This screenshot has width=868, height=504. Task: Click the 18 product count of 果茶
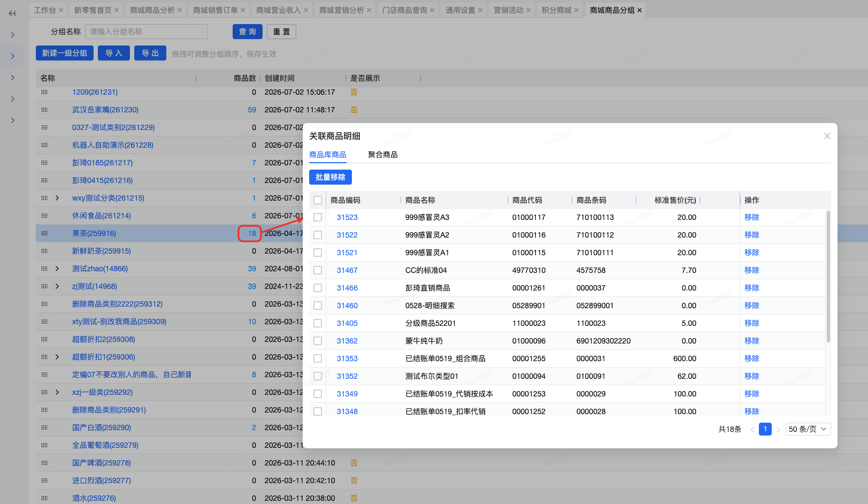pyautogui.click(x=252, y=233)
